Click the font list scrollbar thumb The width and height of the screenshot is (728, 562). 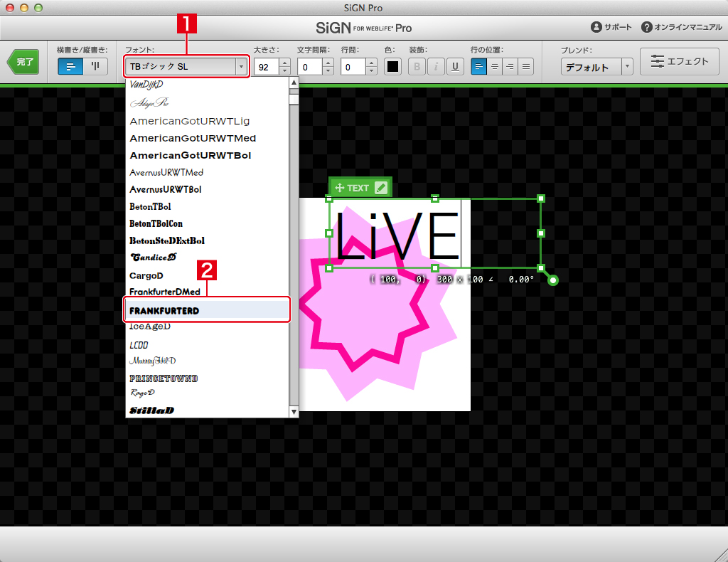(294, 100)
